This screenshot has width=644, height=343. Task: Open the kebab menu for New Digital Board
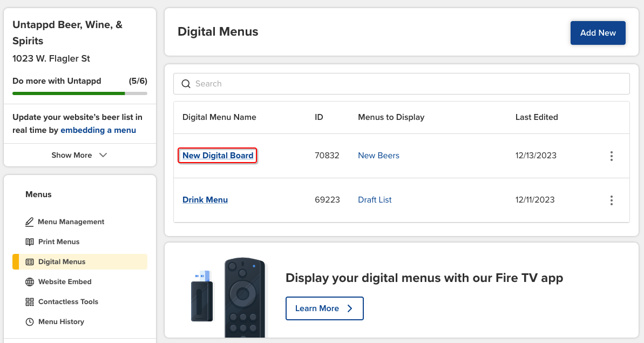coord(612,156)
